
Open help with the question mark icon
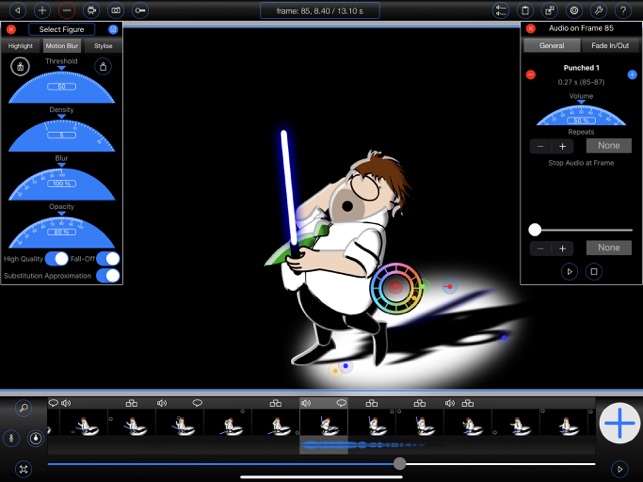623,10
